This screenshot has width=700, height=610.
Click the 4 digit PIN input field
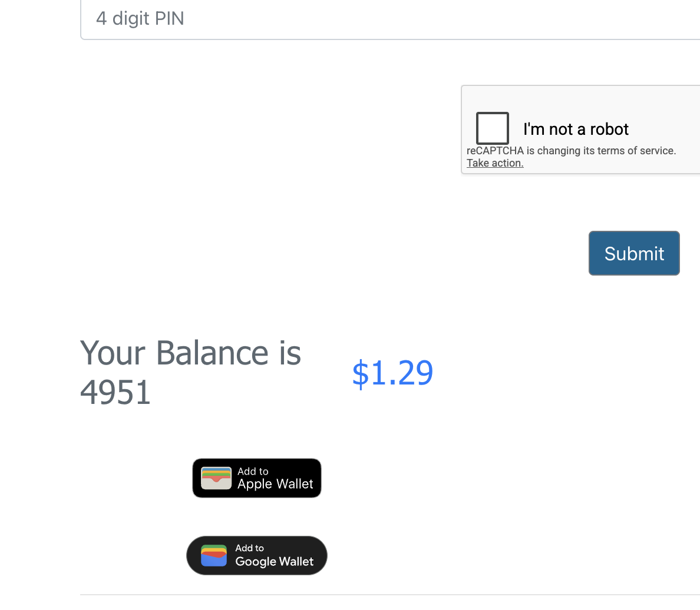click(x=389, y=19)
